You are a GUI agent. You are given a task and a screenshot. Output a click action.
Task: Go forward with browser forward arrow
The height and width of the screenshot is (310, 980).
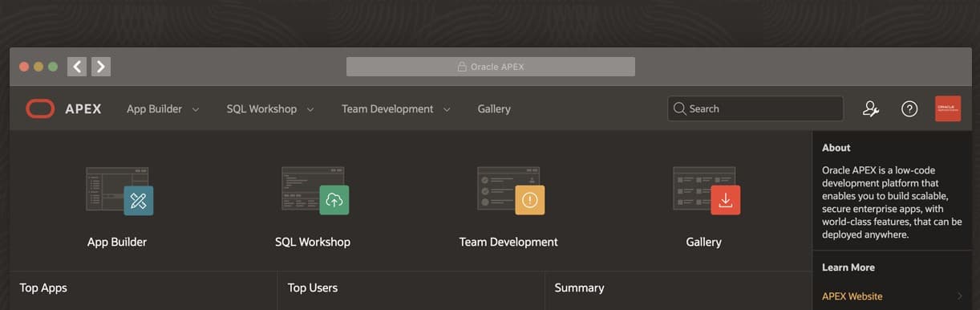point(101,67)
